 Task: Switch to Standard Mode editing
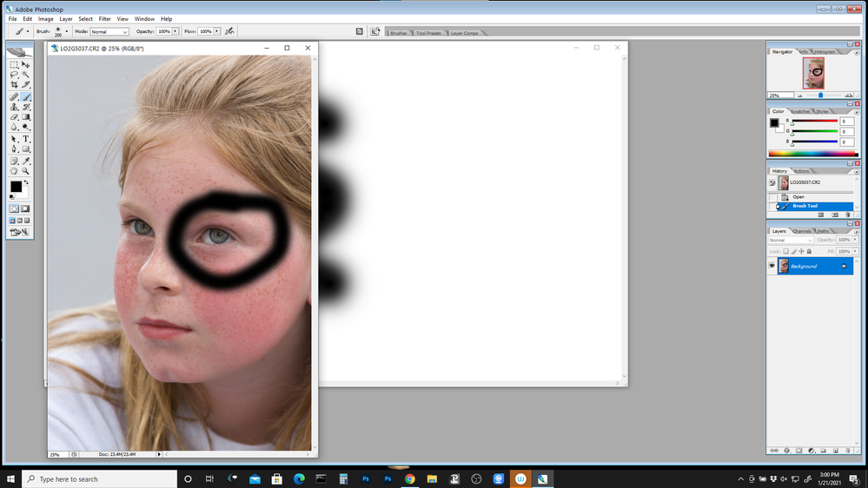14,208
